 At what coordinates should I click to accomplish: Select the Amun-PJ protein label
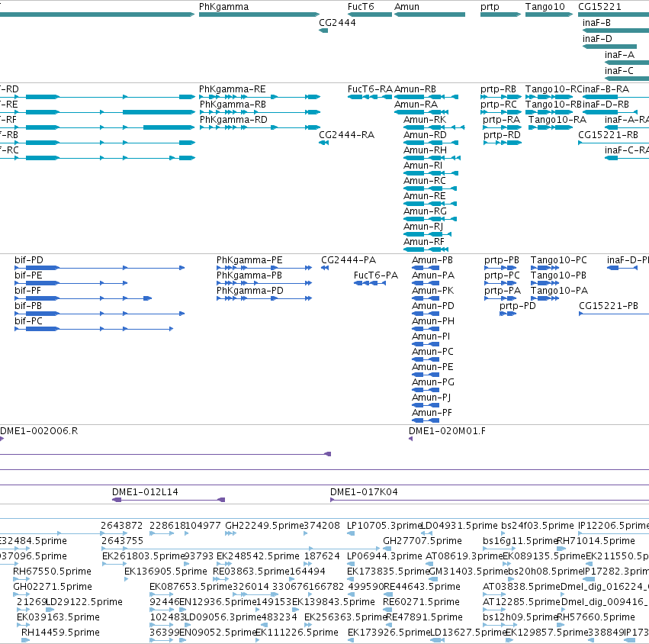tap(432, 398)
